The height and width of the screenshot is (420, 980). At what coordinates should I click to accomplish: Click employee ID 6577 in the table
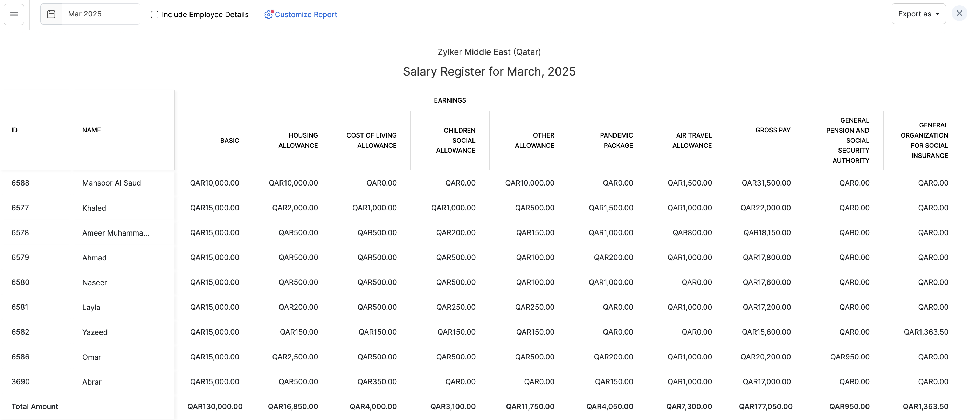pyautogui.click(x=20, y=208)
